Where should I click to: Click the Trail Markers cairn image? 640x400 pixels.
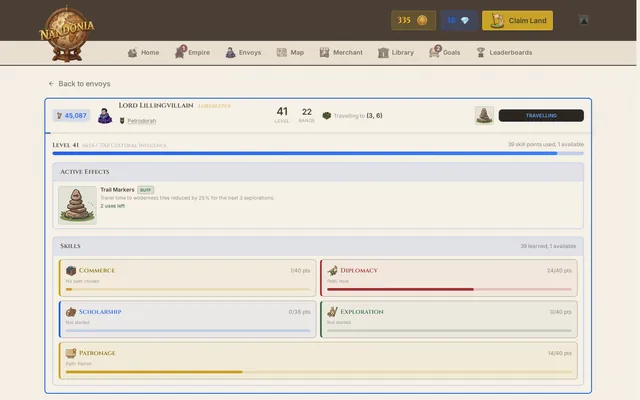tap(77, 205)
